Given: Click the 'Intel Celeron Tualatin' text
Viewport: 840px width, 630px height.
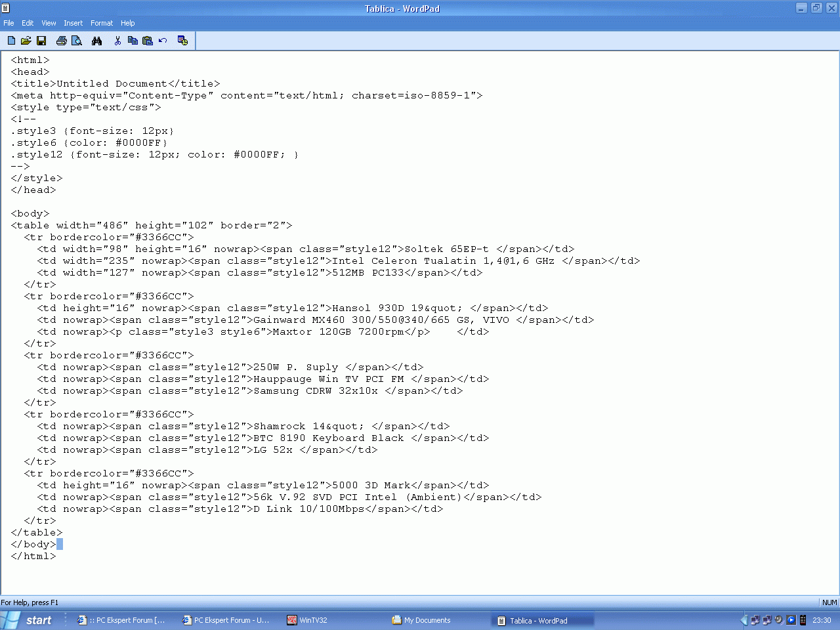Looking at the screenshot, I should (404, 261).
